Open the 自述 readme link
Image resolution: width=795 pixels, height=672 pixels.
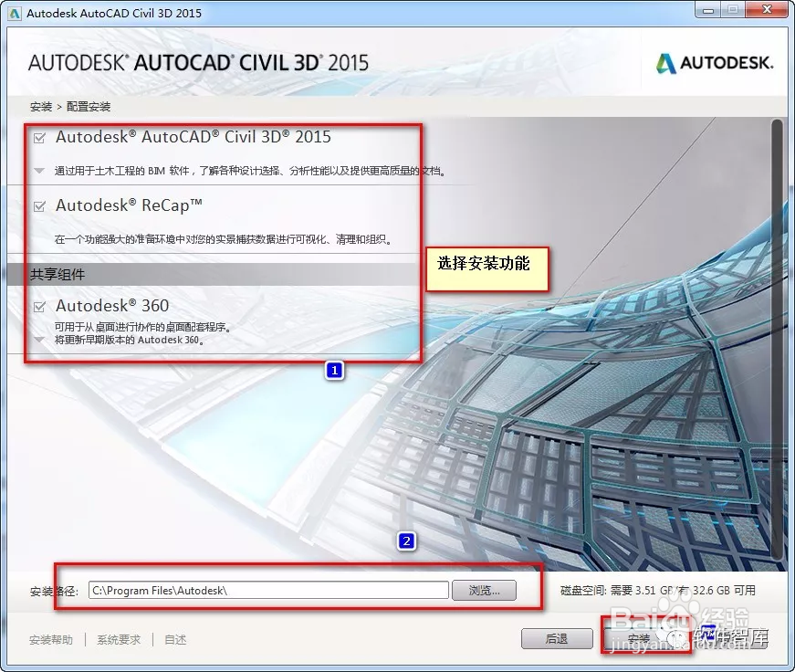pyautogui.click(x=175, y=640)
